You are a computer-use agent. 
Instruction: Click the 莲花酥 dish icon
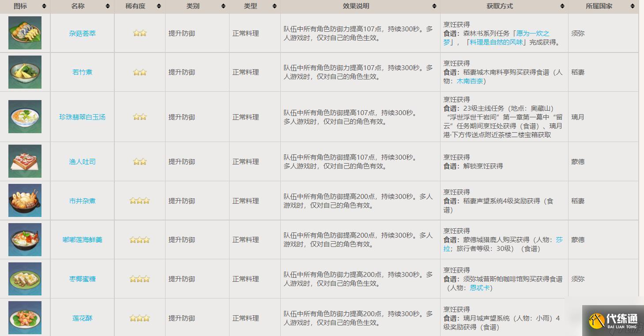click(x=25, y=317)
